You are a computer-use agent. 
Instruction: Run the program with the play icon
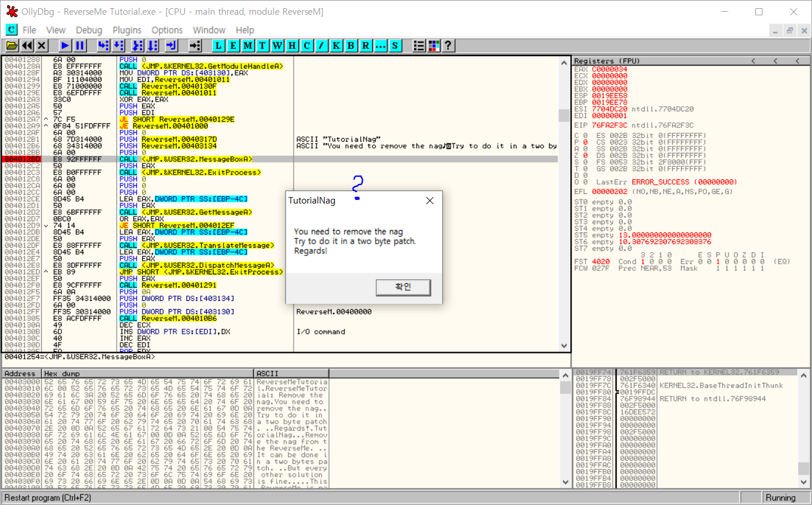(65, 45)
